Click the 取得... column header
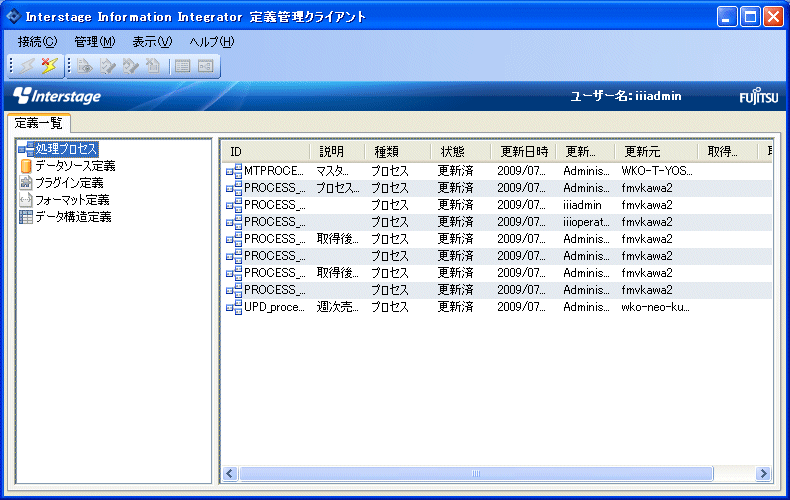Viewport: 790px width, 500px height. (728, 152)
